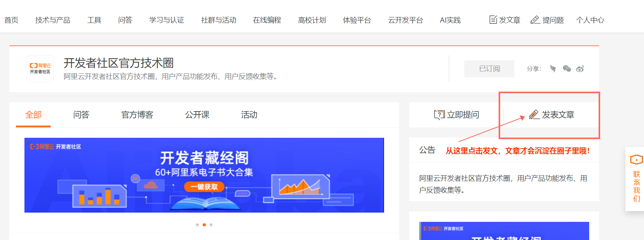Open 技术与产品 navigation item
Viewport: 644px width, 240px height.
click(53, 20)
